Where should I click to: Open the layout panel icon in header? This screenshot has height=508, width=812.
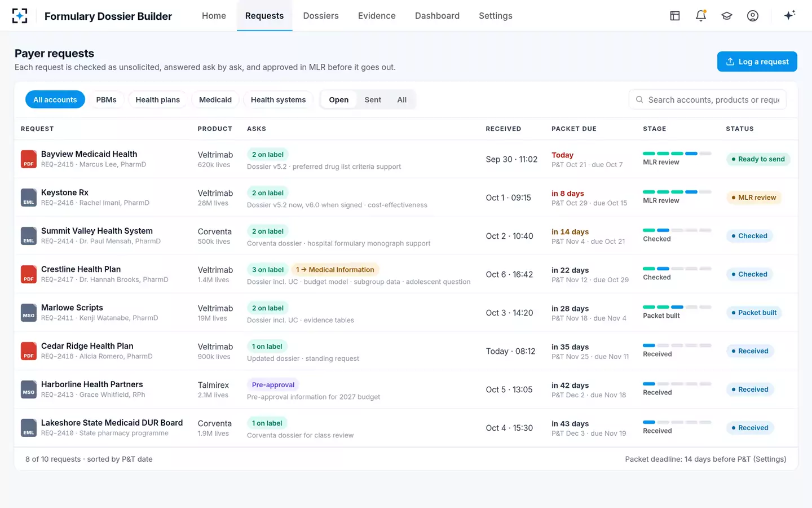pyautogui.click(x=675, y=16)
